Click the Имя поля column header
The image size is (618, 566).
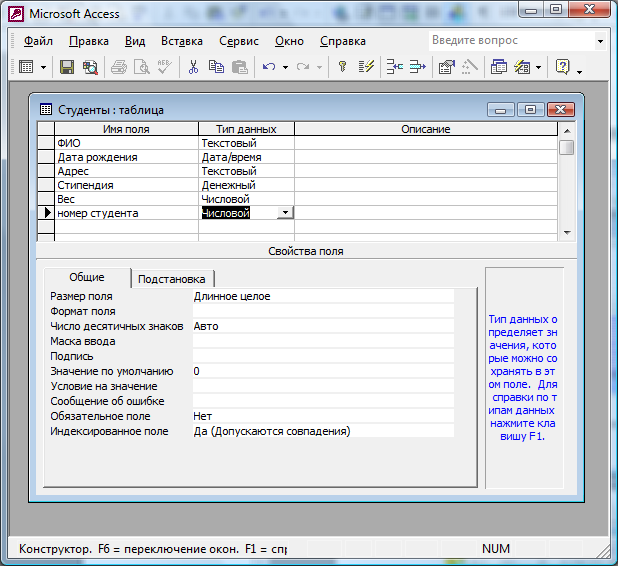[126, 129]
